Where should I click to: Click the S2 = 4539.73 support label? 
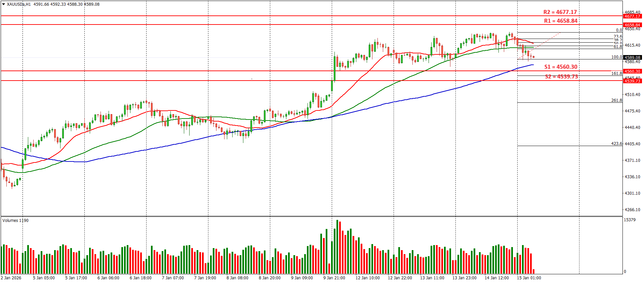(x=561, y=77)
